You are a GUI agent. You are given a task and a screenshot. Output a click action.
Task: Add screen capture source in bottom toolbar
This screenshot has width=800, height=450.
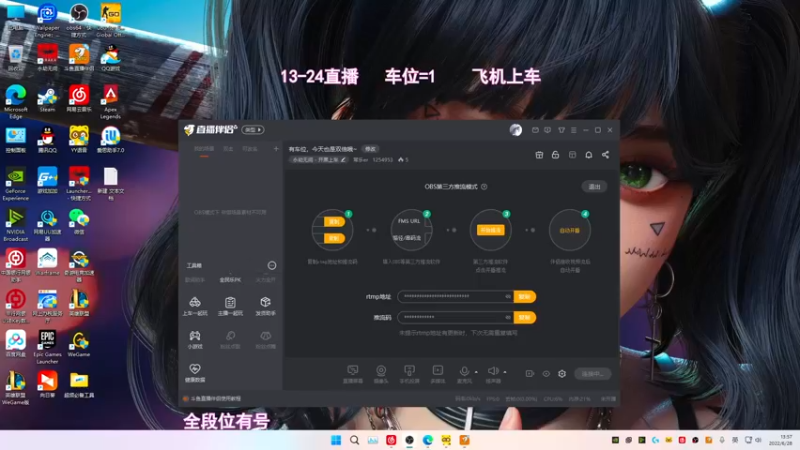click(x=353, y=373)
